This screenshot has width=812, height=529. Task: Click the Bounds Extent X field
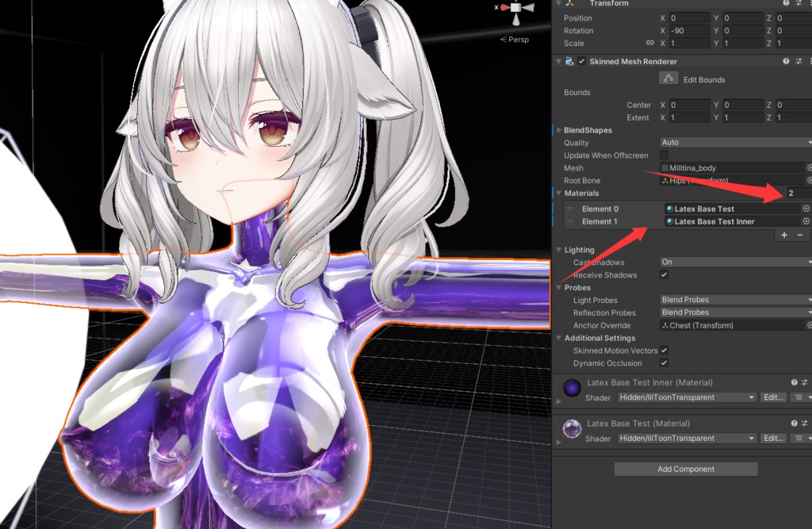(x=689, y=117)
